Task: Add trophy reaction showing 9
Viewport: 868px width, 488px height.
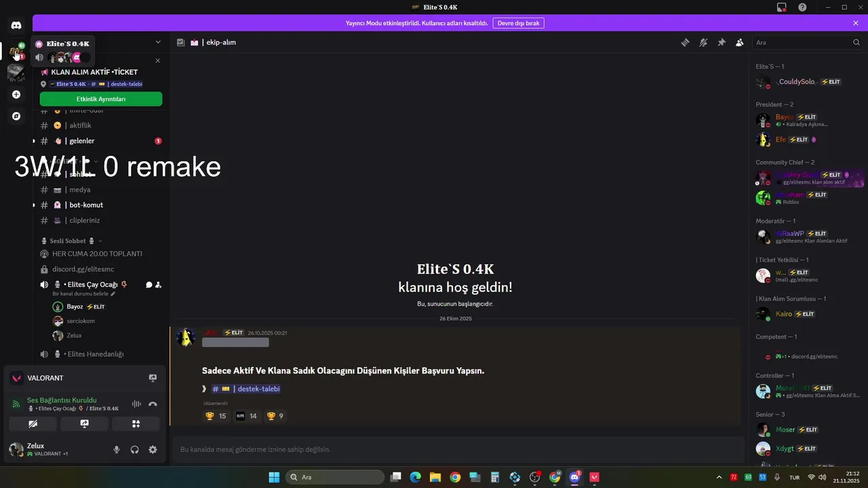Action: click(275, 416)
